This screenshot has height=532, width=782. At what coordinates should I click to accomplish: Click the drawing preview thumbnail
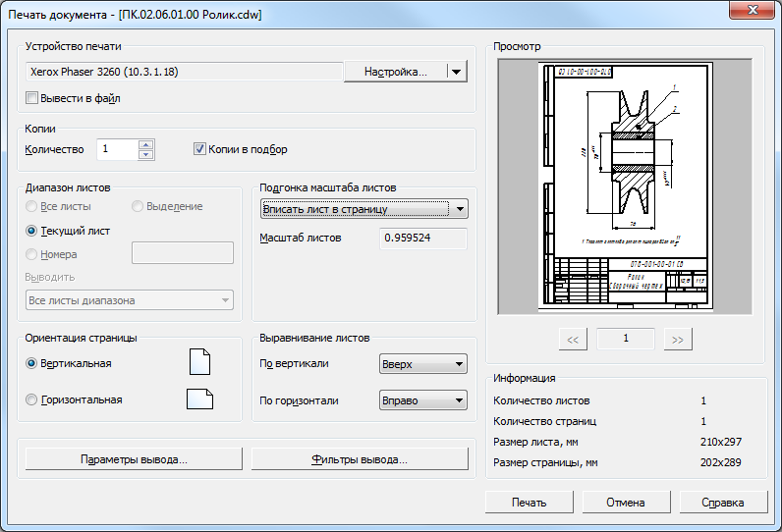[x=625, y=186]
